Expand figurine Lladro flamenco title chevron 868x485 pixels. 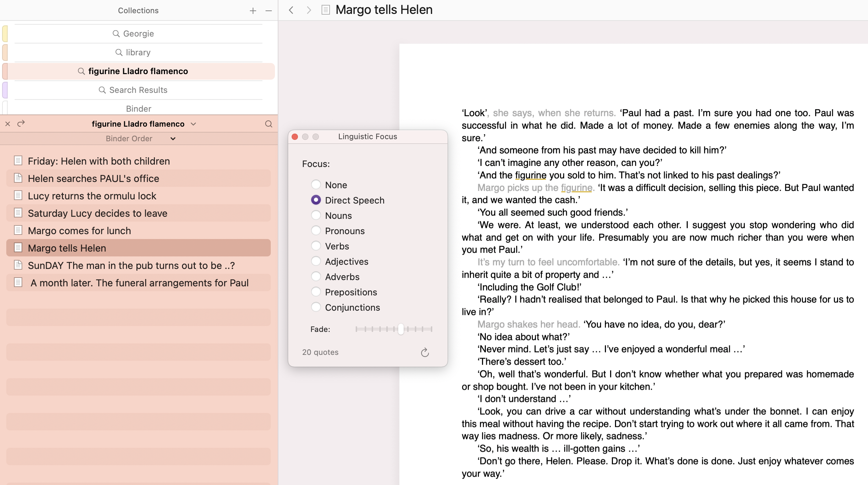[194, 124]
